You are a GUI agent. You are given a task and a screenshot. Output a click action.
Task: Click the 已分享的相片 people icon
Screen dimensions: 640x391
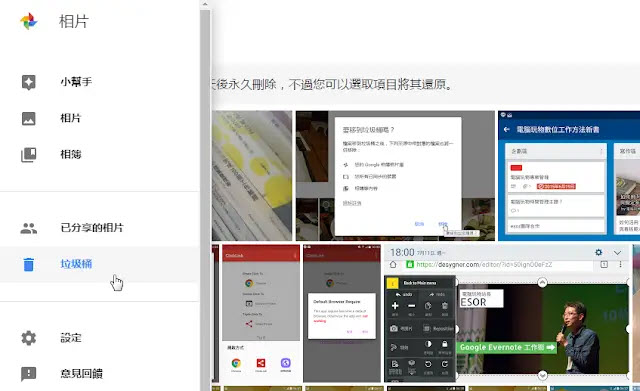click(x=29, y=228)
